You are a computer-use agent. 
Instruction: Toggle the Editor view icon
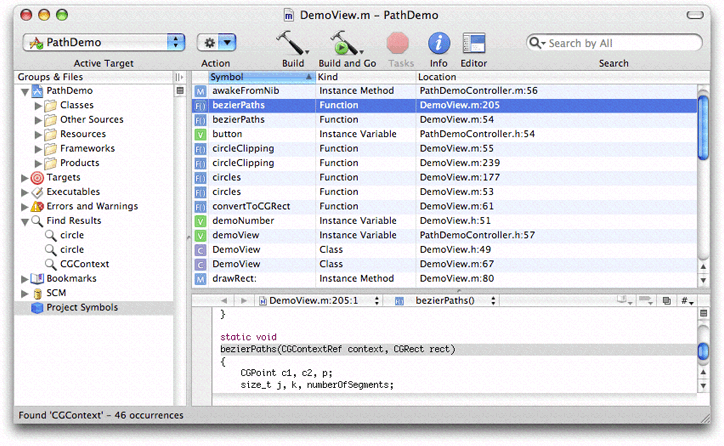tap(473, 42)
